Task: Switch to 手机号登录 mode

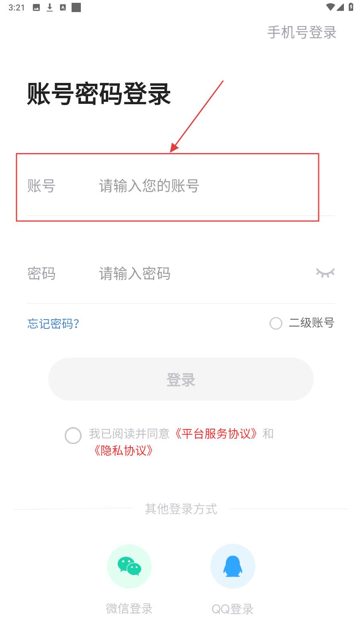Action: point(302,33)
